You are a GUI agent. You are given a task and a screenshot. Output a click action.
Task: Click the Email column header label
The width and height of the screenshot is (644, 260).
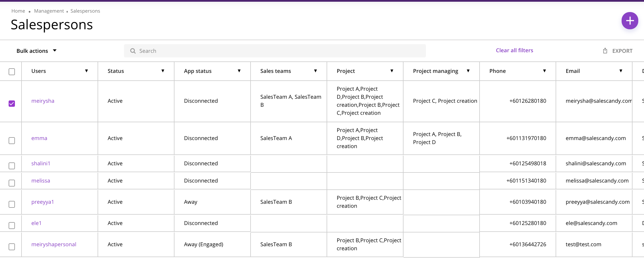coord(573,71)
